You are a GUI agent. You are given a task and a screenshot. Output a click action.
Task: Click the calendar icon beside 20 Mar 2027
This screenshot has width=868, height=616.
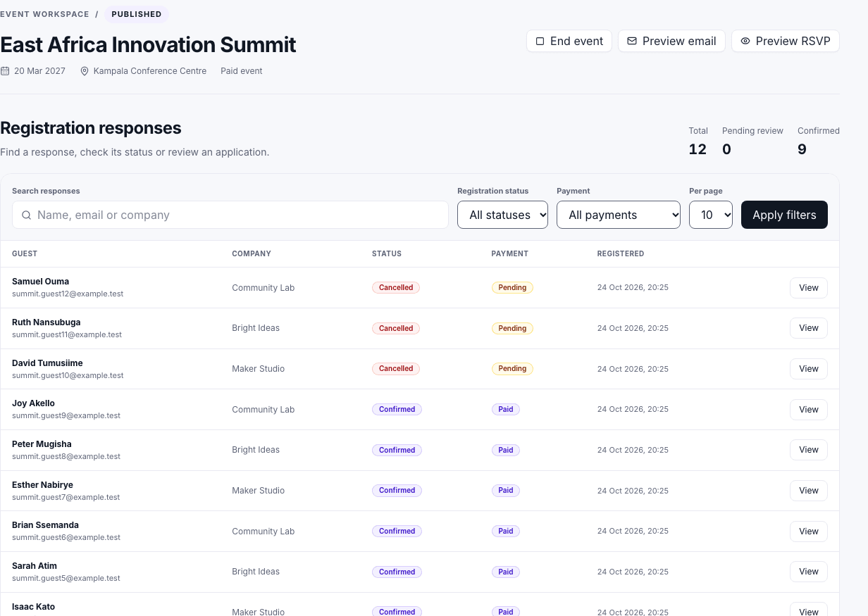click(5, 71)
